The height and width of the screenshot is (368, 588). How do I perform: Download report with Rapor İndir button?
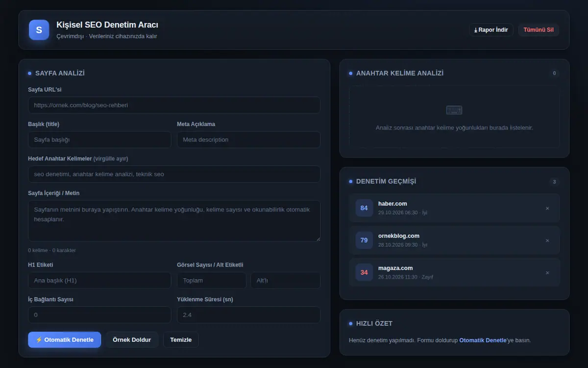tap(491, 30)
